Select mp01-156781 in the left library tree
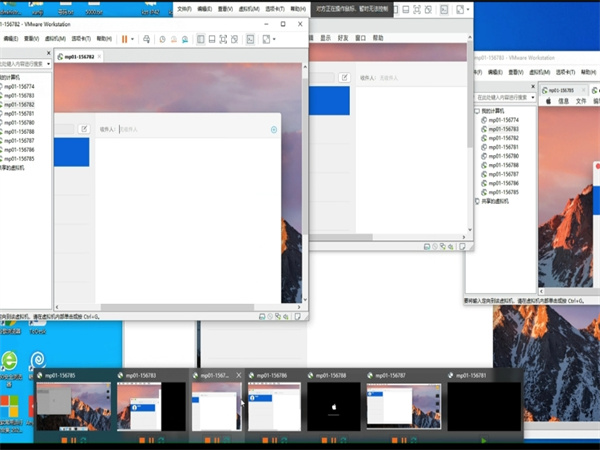The width and height of the screenshot is (600, 450). [x=19, y=113]
